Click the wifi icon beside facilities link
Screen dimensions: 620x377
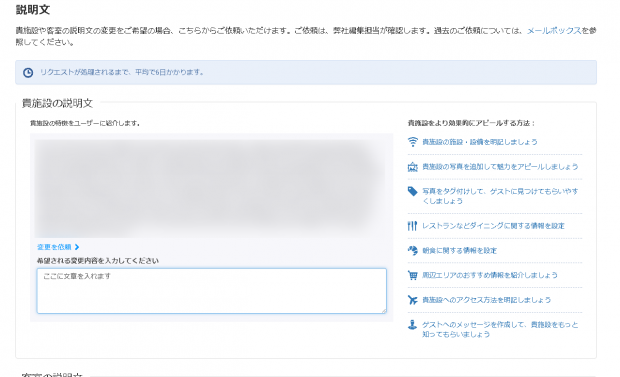412,142
